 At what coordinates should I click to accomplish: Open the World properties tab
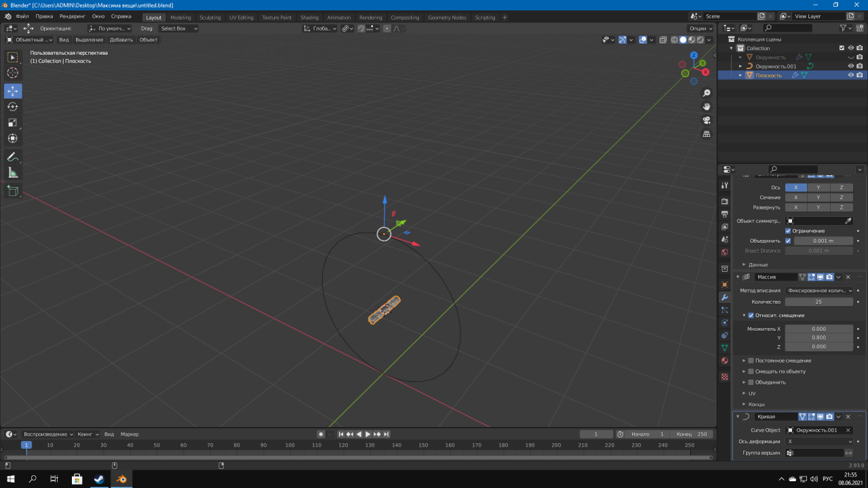724,252
